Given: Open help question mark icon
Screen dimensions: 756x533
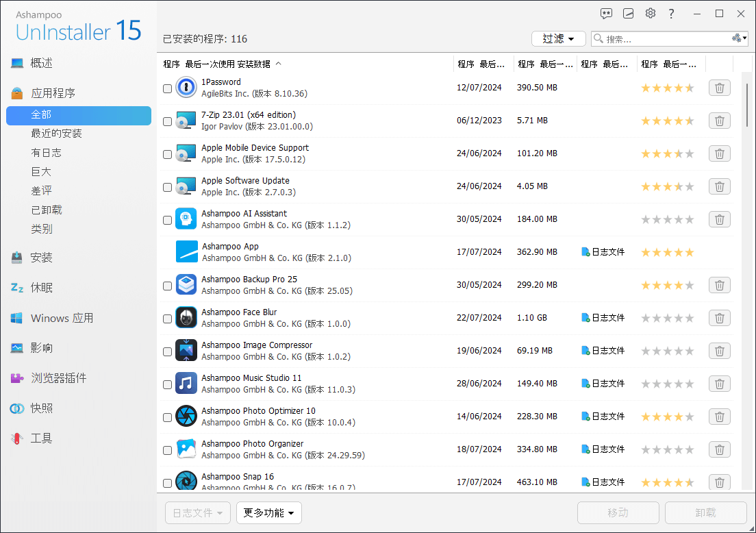Looking at the screenshot, I should click(x=671, y=14).
